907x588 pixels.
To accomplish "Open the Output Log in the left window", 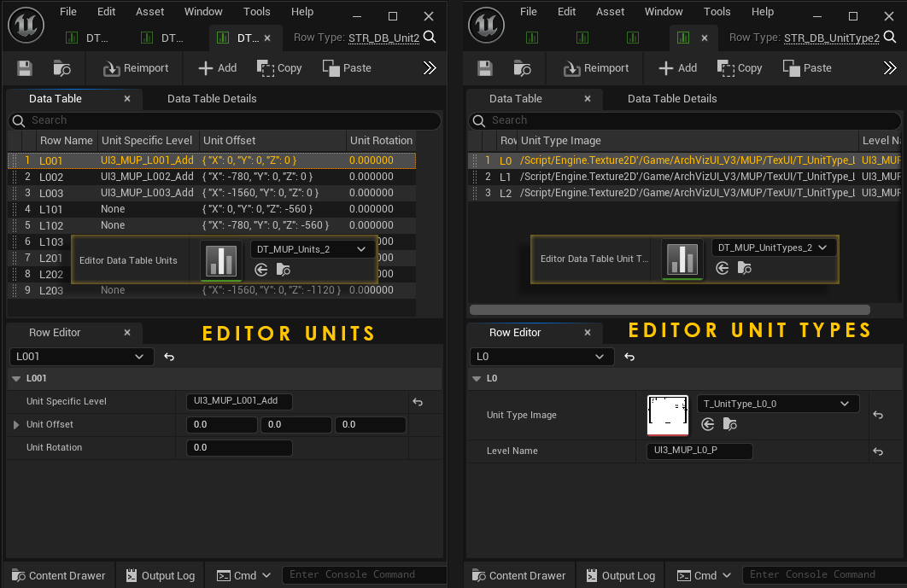I will click(161, 575).
